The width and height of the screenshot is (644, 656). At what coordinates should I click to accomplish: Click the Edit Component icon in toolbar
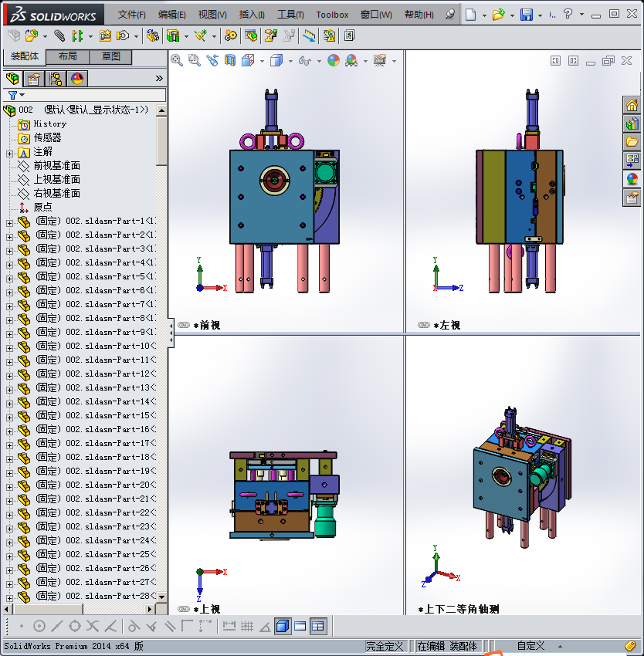tap(14, 36)
